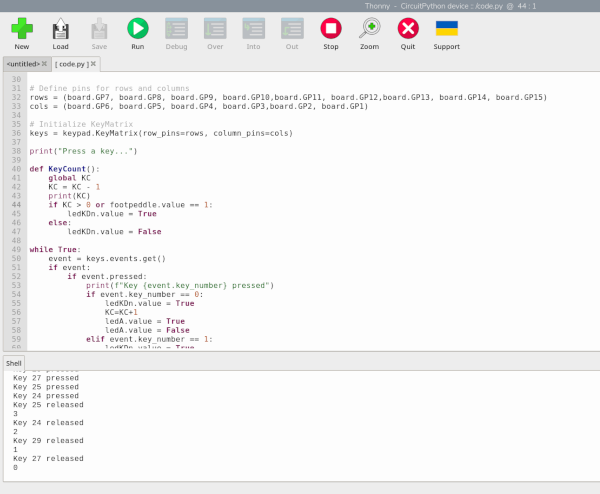Open a file with the Load icon

pos(60,29)
